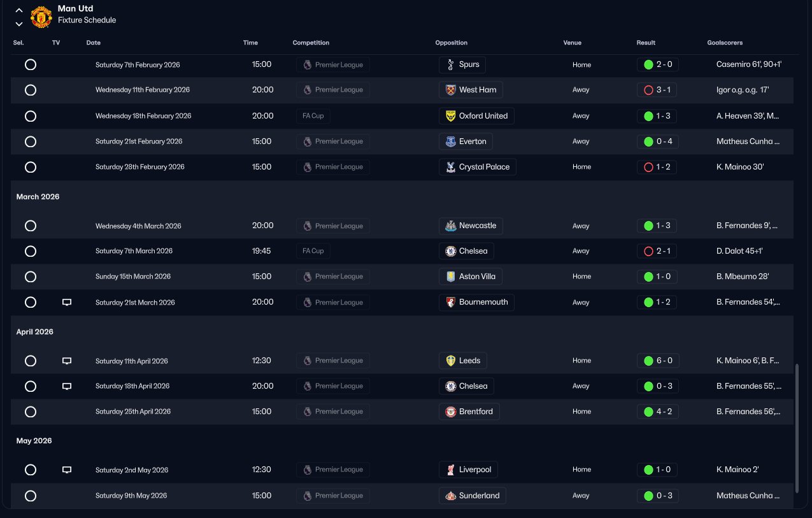Sort by the Time column header

click(250, 43)
